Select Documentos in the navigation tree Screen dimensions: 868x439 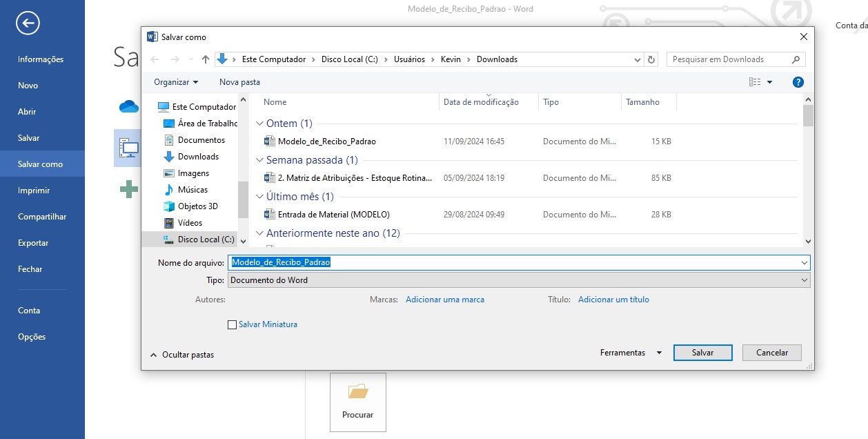(x=201, y=140)
